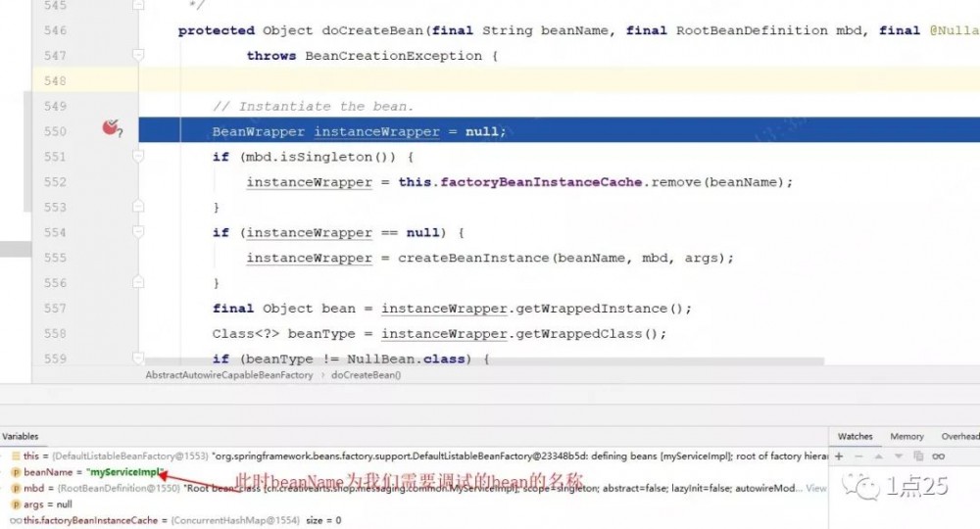Click the "myServiceImpl" value of beanName

click(x=125, y=472)
